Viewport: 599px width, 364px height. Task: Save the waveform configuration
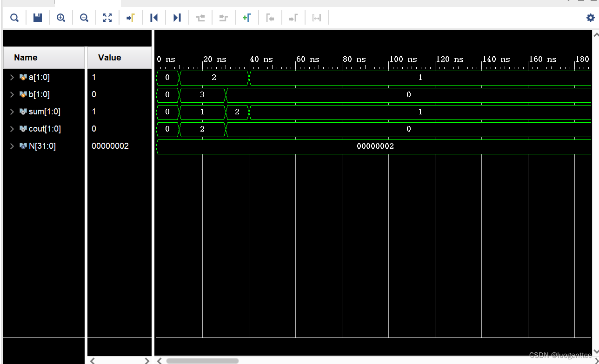click(x=37, y=17)
